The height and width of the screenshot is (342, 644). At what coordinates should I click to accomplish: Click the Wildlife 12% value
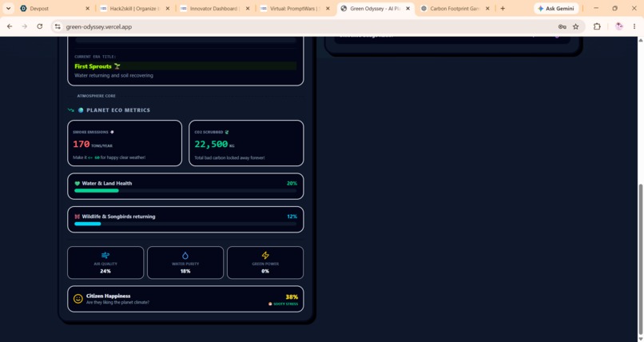292,217
